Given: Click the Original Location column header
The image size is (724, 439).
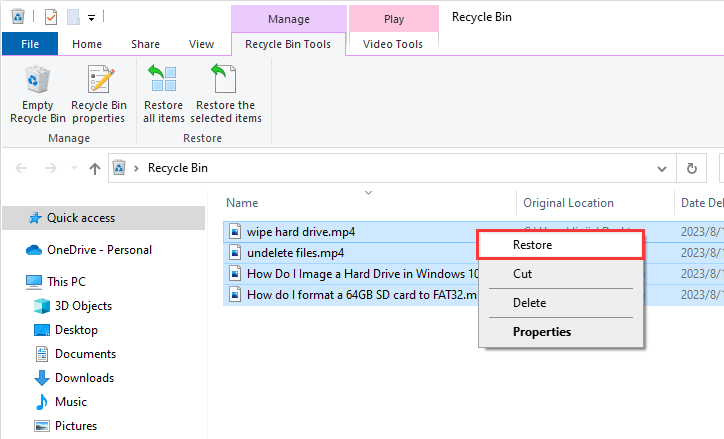Looking at the screenshot, I should (x=568, y=203).
